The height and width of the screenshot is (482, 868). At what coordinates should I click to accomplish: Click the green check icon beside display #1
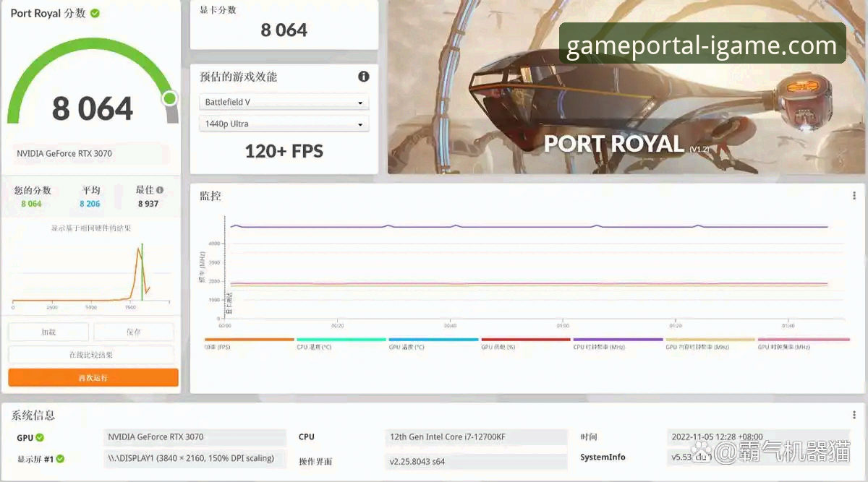(61, 459)
